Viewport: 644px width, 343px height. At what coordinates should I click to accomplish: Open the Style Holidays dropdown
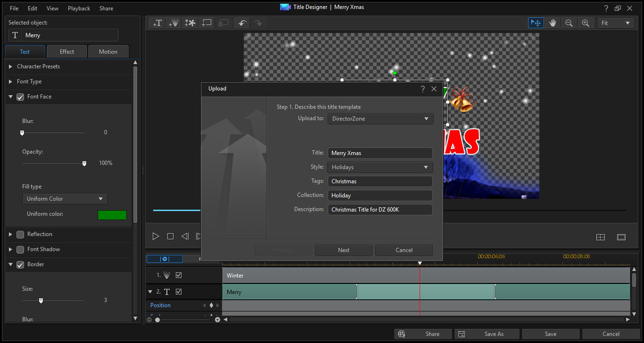pos(380,167)
